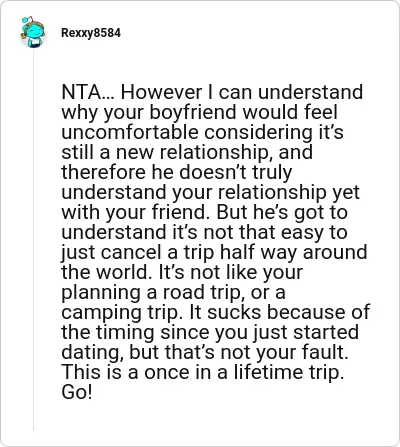Open Rexxy8584's Snoo avatar icon
The height and width of the screenshot is (447, 400).
[32, 33]
